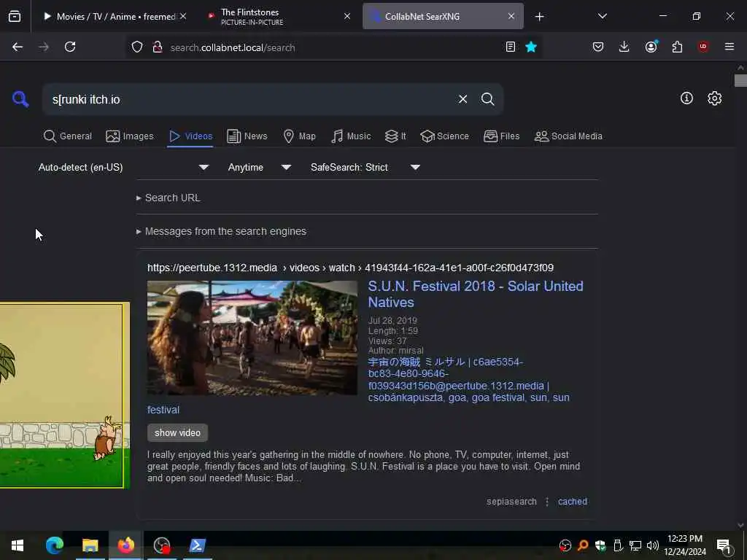Edit the bookmark star
Viewport: 747px width, 560px height.
coord(531,47)
